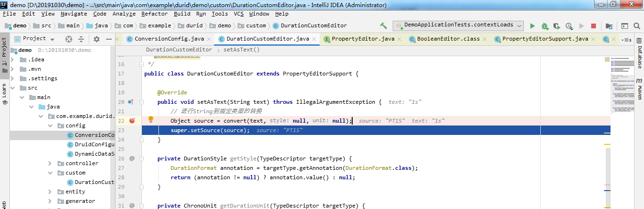Expand the .idea folder
The image size is (644, 209).
[13, 59]
